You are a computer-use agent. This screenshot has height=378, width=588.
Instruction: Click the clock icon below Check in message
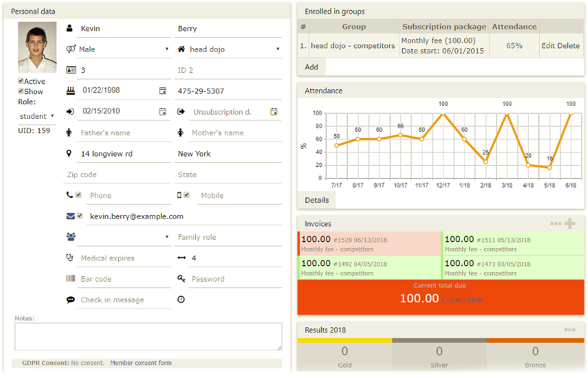(x=181, y=299)
